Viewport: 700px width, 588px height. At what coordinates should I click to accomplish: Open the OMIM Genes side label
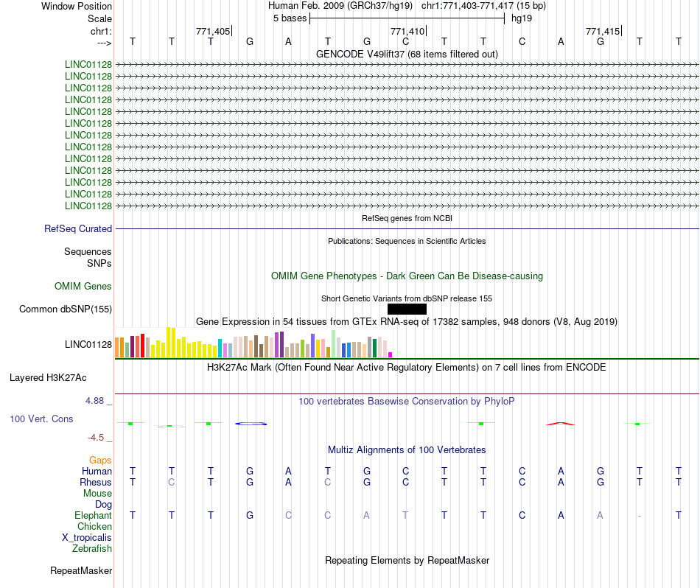pos(83,286)
